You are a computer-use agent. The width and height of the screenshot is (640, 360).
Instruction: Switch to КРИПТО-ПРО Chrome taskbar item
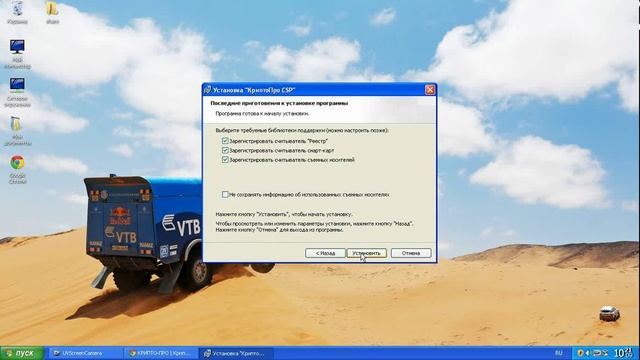[x=160, y=353]
